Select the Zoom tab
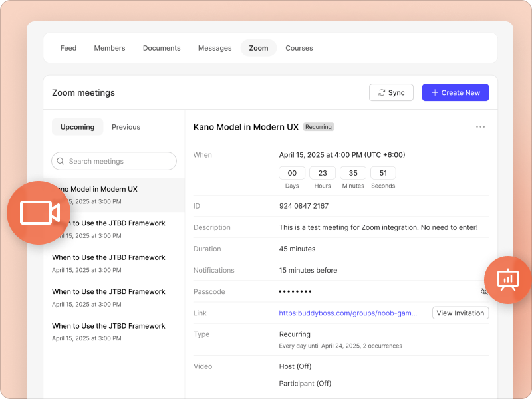The image size is (532, 399). [259, 48]
